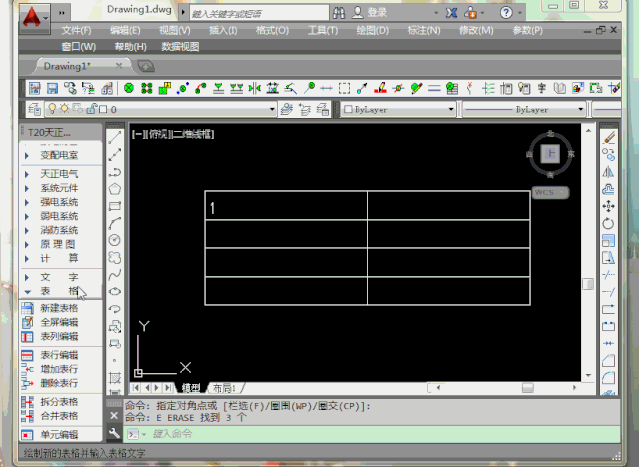Select the Copy tool in modify toolbar
The height and width of the screenshot is (467, 639).
pos(608,155)
